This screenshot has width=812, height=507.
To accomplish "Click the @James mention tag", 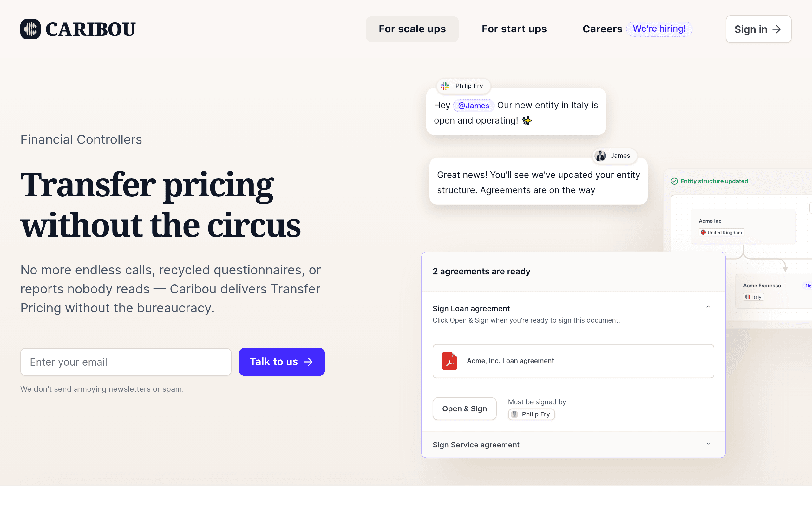I will (474, 106).
